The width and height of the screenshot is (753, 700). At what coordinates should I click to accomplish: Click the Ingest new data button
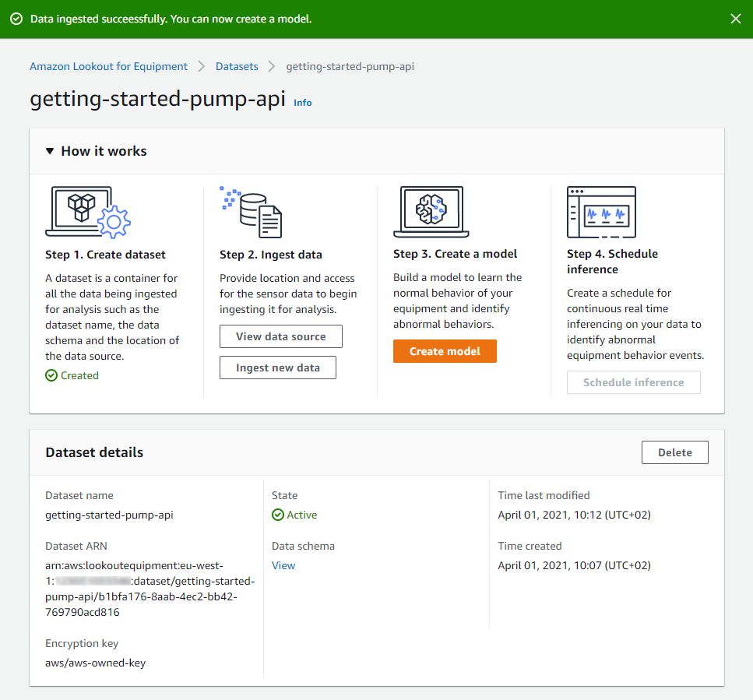(x=277, y=368)
